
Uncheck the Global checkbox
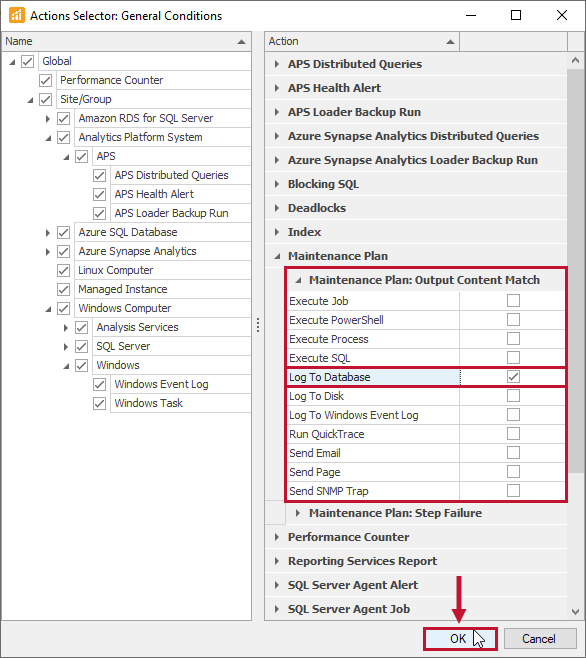tap(27, 61)
